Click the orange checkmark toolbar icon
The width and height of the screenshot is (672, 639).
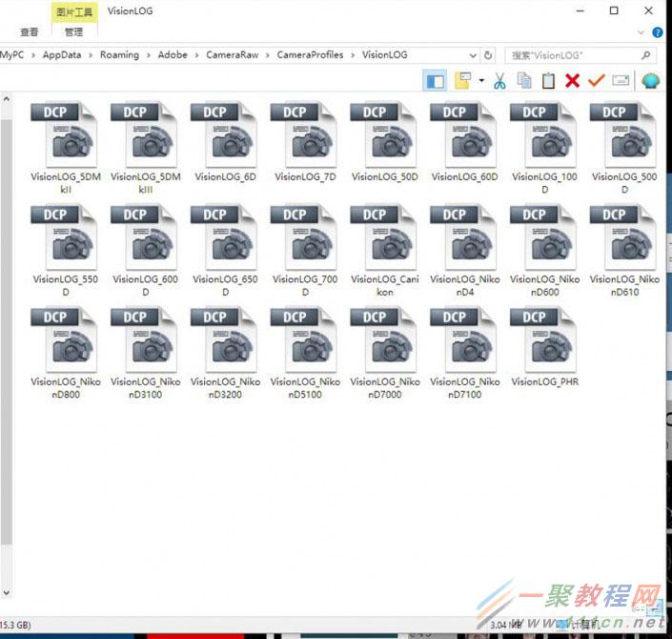[596, 80]
